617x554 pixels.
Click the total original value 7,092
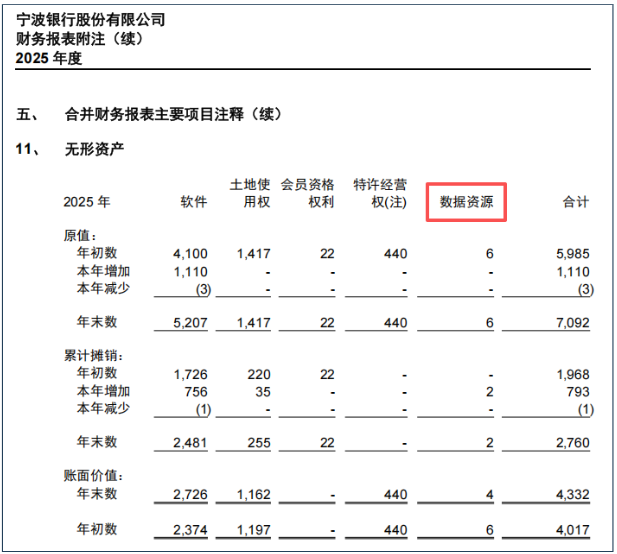click(x=573, y=323)
